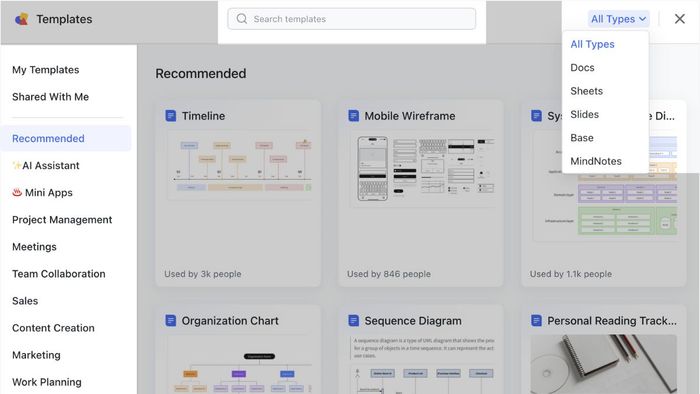Click the AI Assistant sparkle icon
This screenshot has width=700, height=394.
(17, 166)
